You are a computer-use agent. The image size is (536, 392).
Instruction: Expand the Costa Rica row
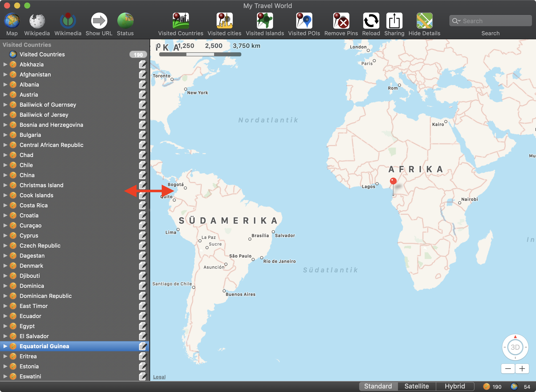click(x=5, y=205)
